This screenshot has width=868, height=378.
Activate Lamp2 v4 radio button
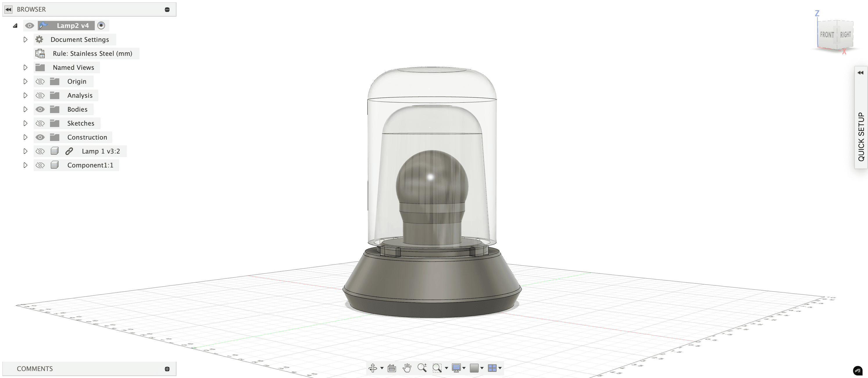[x=101, y=25]
